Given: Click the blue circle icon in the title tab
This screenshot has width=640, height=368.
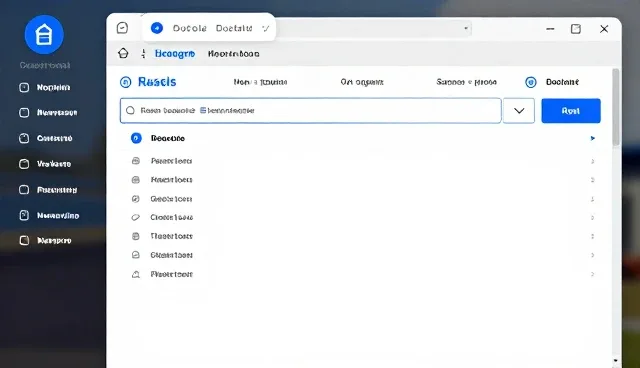Looking at the screenshot, I should [157, 28].
